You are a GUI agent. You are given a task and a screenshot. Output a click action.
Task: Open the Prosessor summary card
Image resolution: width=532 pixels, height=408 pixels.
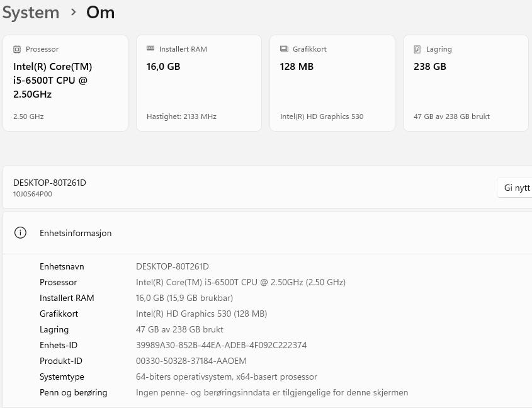[x=65, y=83]
